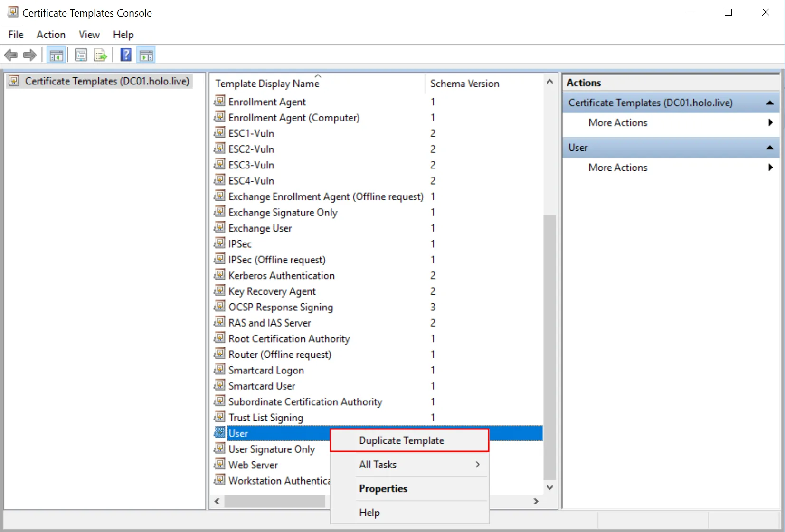This screenshot has height=532, width=785.
Task: Open the File menu
Action: pos(16,35)
